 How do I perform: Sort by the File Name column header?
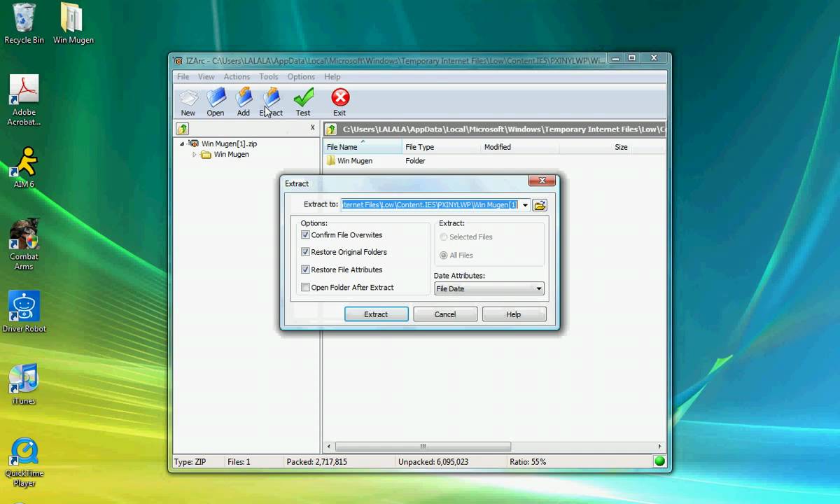[x=362, y=147]
